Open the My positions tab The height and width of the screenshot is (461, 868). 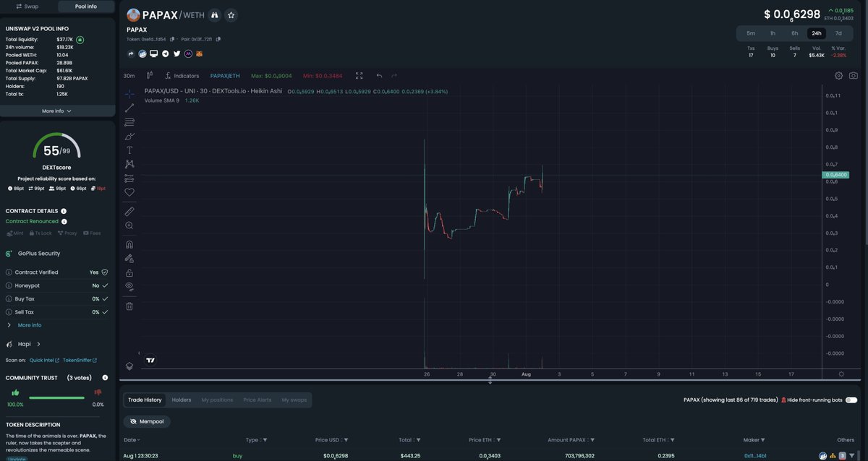[x=218, y=400]
